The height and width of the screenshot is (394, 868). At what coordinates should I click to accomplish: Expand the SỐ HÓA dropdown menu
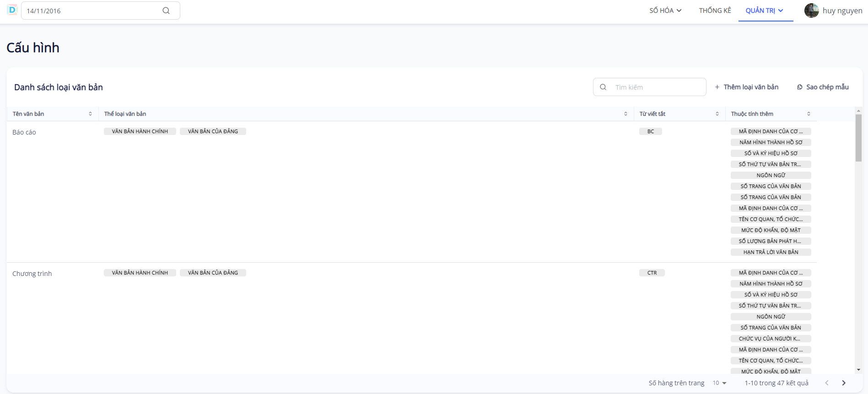pyautogui.click(x=665, y=11)
